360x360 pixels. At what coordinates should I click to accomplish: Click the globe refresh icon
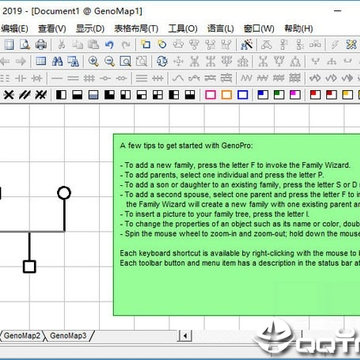click(162, 61)
